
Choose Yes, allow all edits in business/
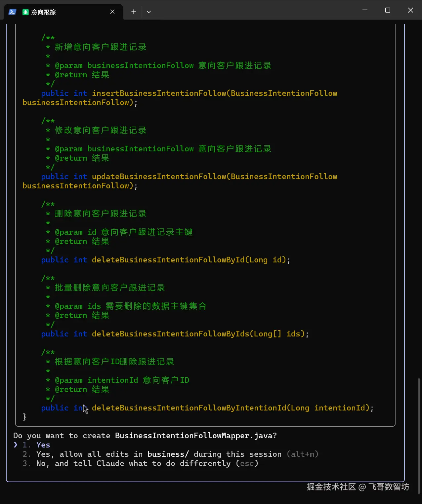pyautogui.click(x=170, y=454)
